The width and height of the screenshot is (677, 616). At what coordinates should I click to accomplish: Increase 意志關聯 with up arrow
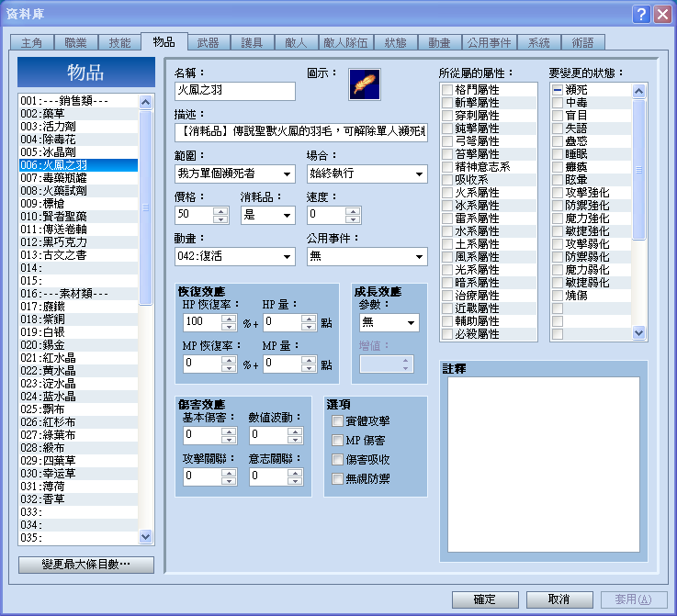(295, 473)
